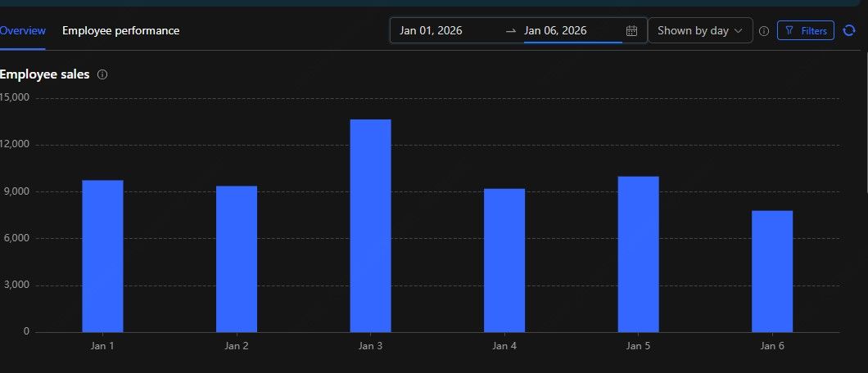
Task: Select the Jan 4 sales bar
Action: pos(504,260)
